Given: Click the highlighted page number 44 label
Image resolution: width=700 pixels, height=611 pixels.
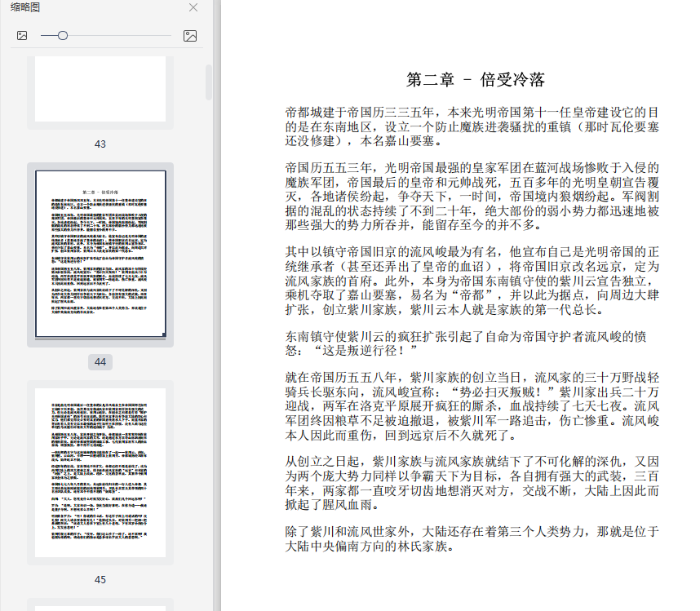Looking at the screenshot, I should coord(100,361).
